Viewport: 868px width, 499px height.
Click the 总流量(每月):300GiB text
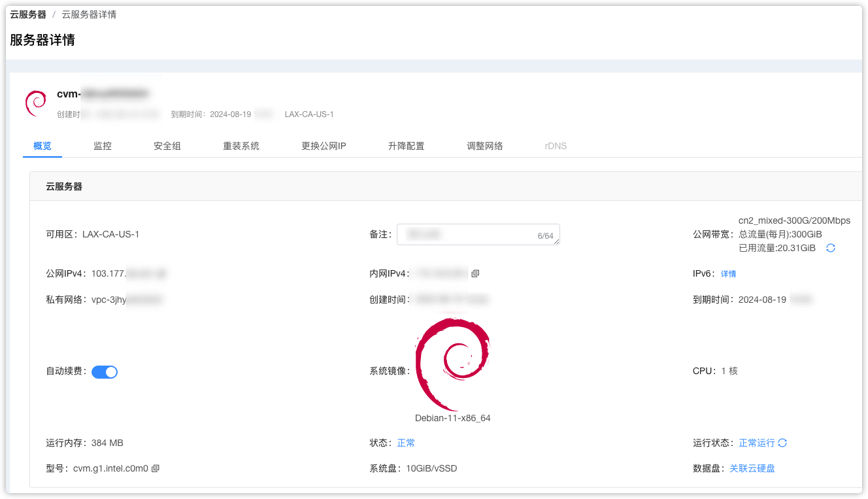(x=780, y=234)
